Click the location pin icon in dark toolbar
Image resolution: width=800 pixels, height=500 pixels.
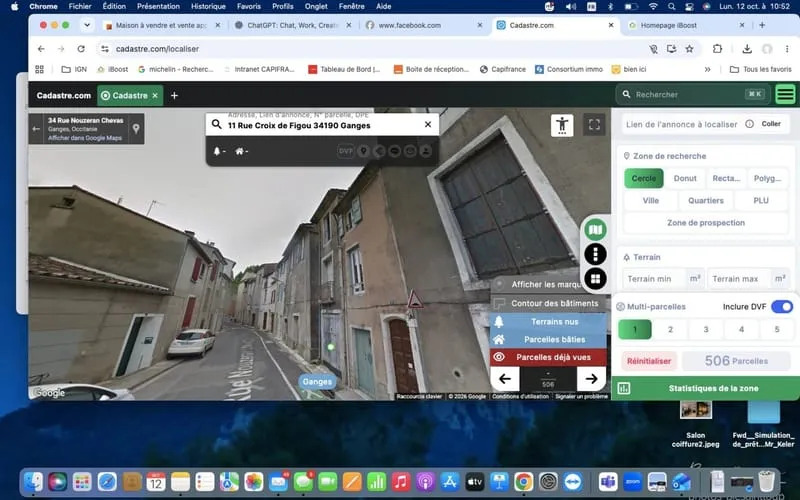pos(363,151)
